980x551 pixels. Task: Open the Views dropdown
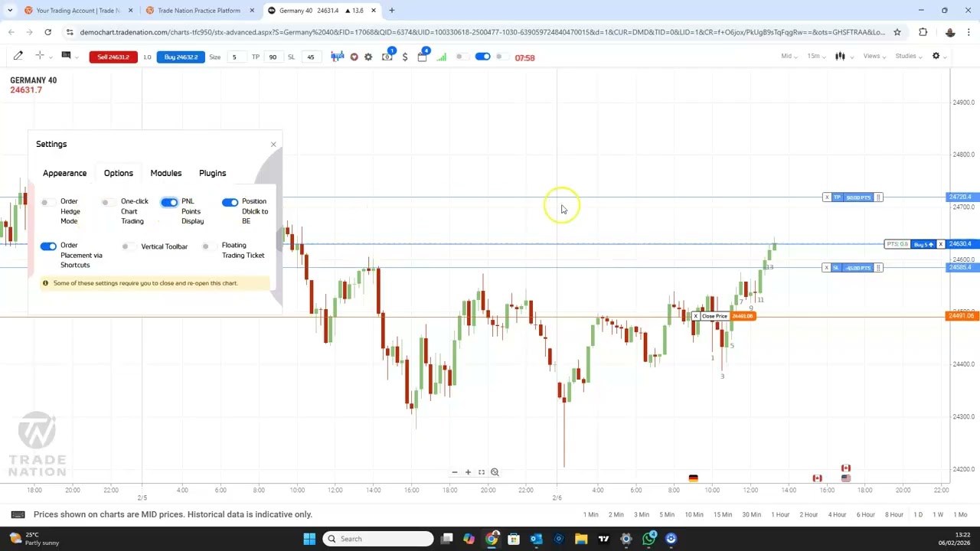(x=874, y=56)
